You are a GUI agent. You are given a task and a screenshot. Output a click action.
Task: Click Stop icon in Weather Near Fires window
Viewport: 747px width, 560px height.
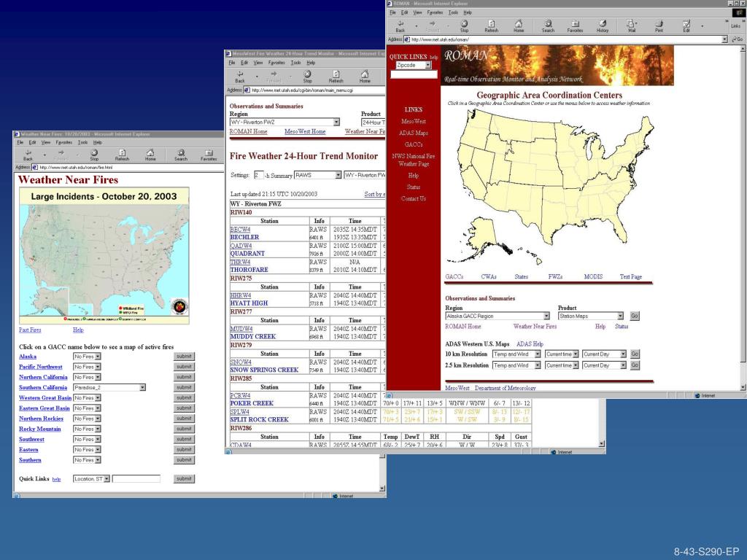94,153
